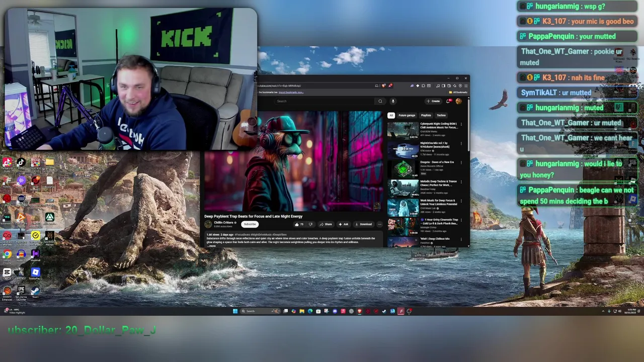
Task: Select the Playlists filter chip
Action: click(x=426, y=116)
